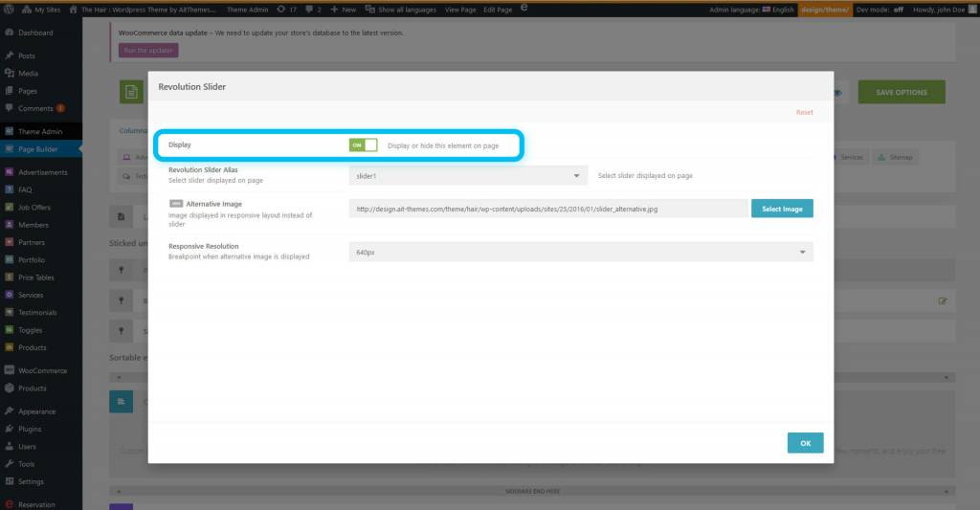Open the New content menu
Viewport: 980px width, 510px height.
tap(344, 10)
